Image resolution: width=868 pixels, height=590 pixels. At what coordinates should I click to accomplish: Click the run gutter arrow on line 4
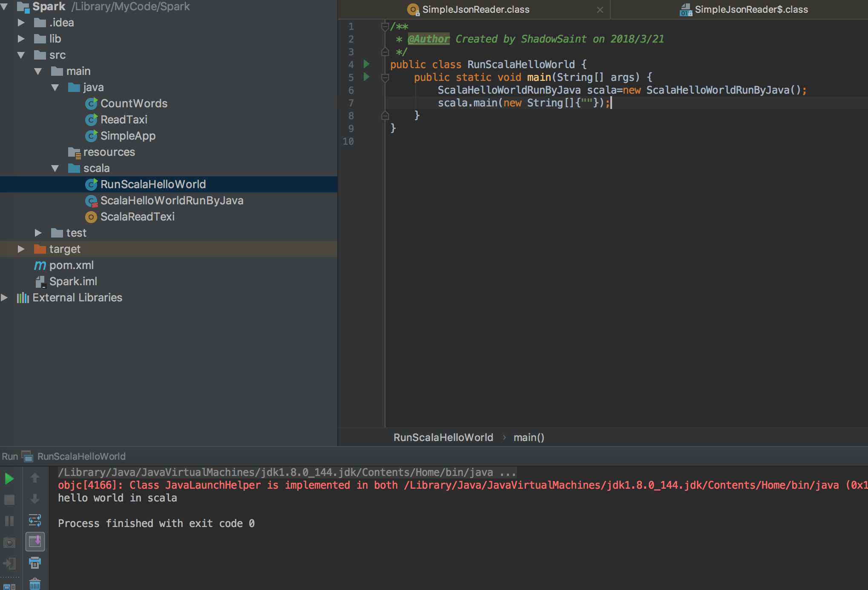[x=366, y=64]
